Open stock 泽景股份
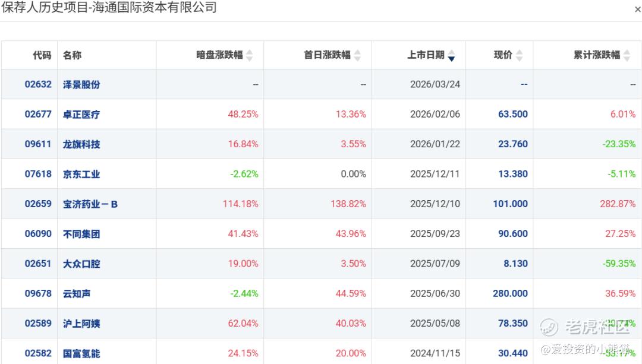642x364 pixels. [81, 85]
